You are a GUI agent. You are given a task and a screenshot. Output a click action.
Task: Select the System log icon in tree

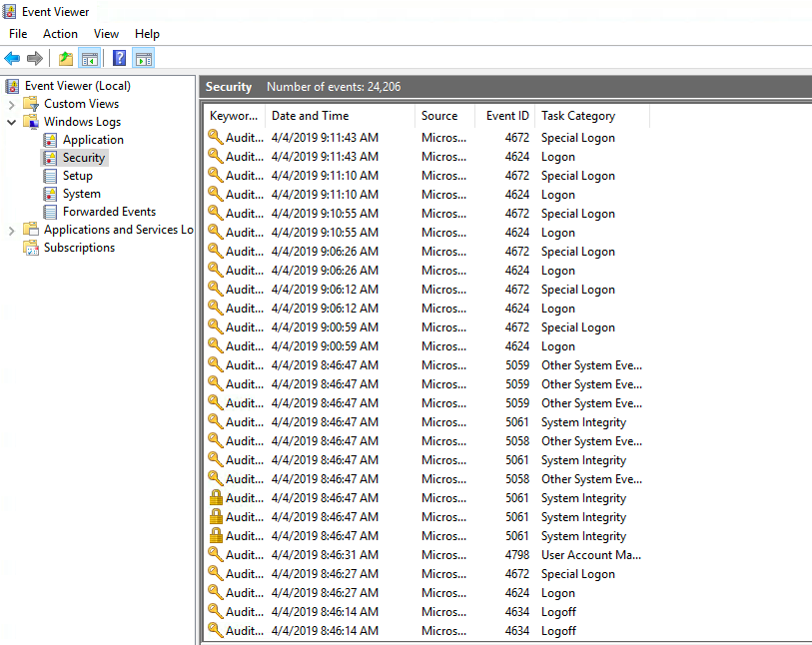(50, 194)
